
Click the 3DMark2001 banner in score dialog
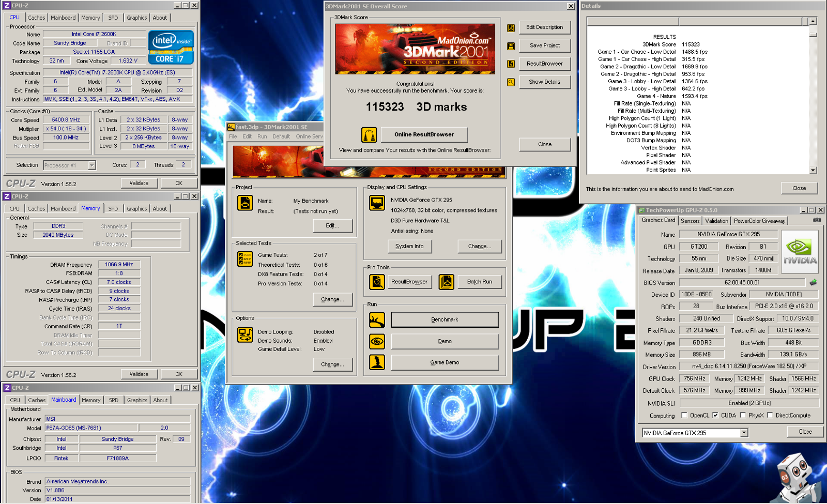pyautogui.click(x=415, y=49)
